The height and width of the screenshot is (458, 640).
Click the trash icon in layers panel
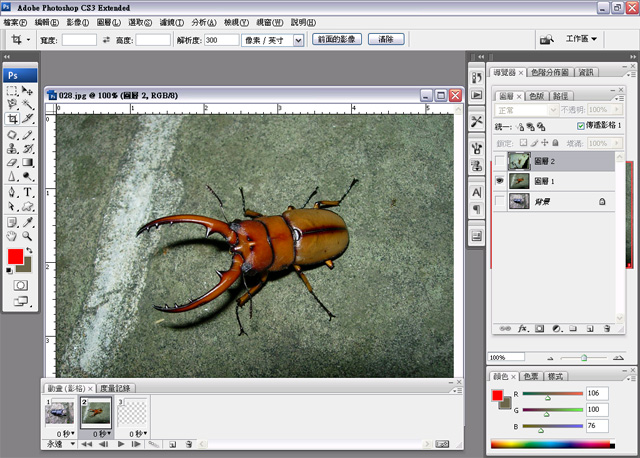click(x=607, y=328)
